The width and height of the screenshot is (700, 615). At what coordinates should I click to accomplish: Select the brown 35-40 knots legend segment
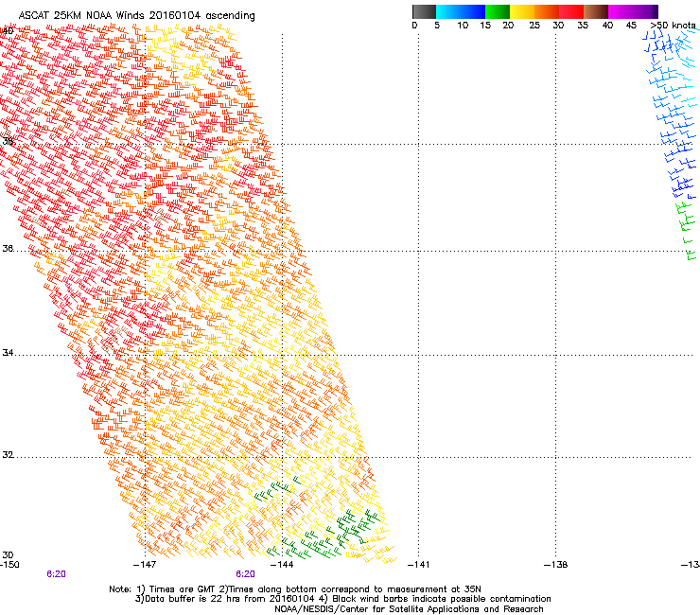tap(596, 11)
